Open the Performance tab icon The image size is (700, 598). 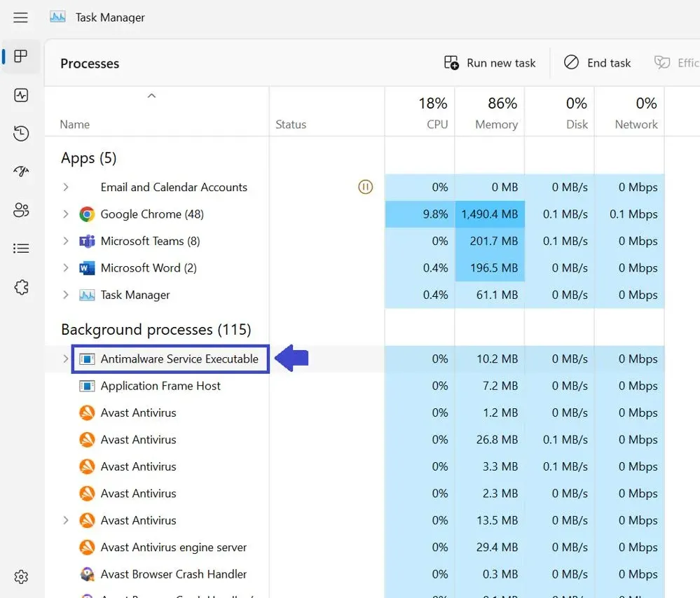(x=21, y=95)
